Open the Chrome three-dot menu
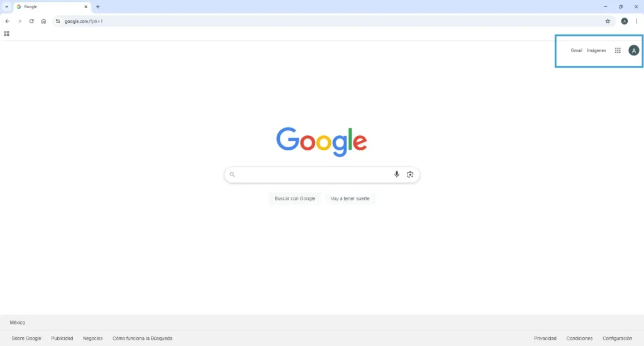This screenshot has width=644, height=346. (x=636, y=21)
